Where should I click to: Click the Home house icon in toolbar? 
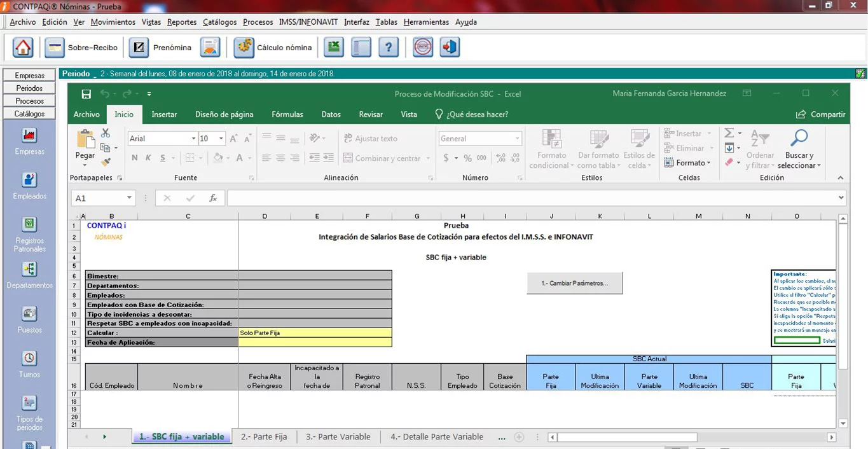point(23,48)
